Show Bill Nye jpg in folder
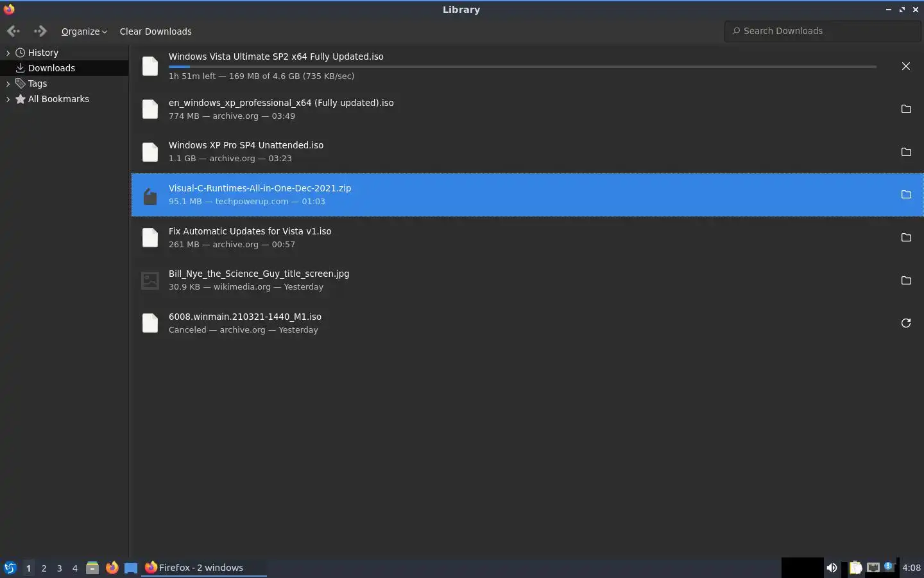924x578 pixels. 905,281
